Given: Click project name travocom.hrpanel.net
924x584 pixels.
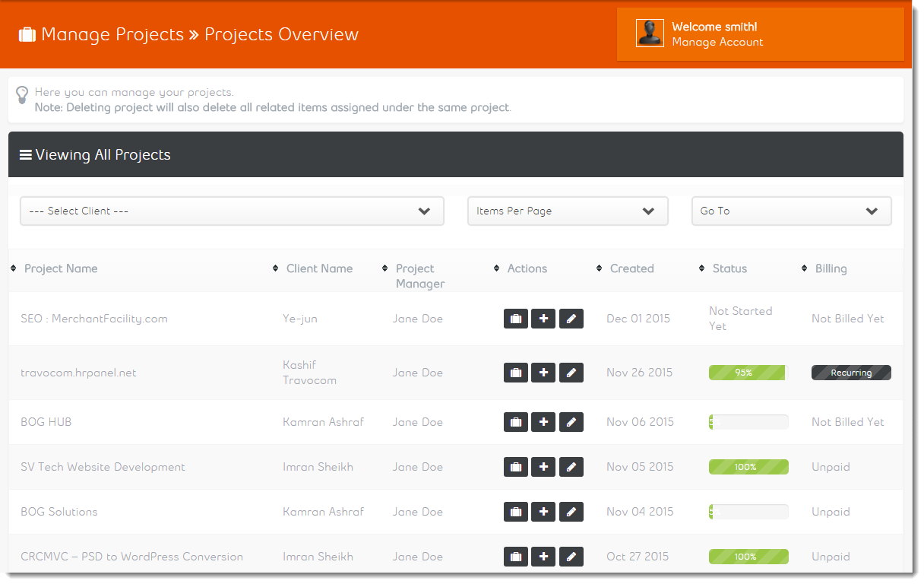Looking at the screenshot, I should point(78,373).
